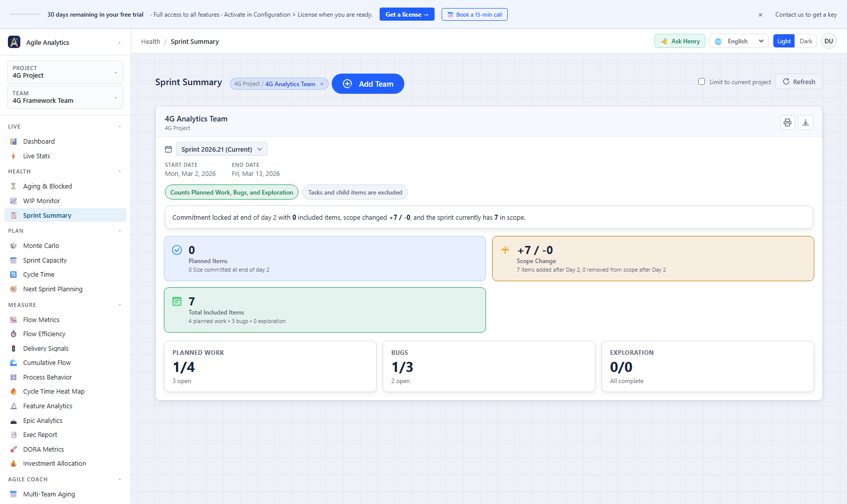Image resolution: width=847 pixels, height=504 pixels.
Task: Click 'Tasks and child items are excluded' chip
Action: point(355,192)
